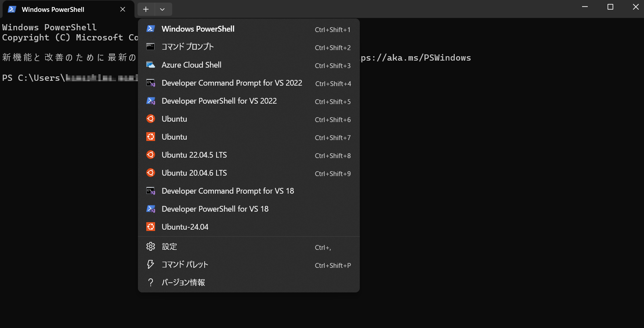Start the Ubuntu 20.04.6 LTS profile
Viewport: 644px width, 328px height.
[x=194, y=173]
